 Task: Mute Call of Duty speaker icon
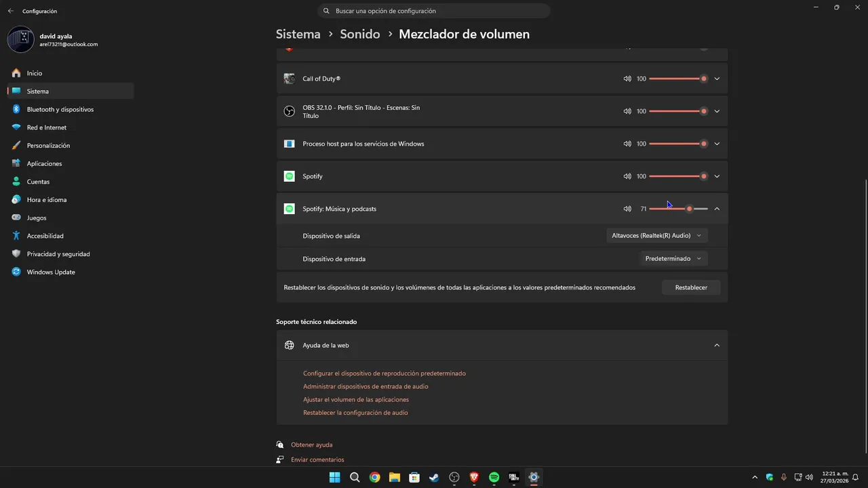coord(627,79)
